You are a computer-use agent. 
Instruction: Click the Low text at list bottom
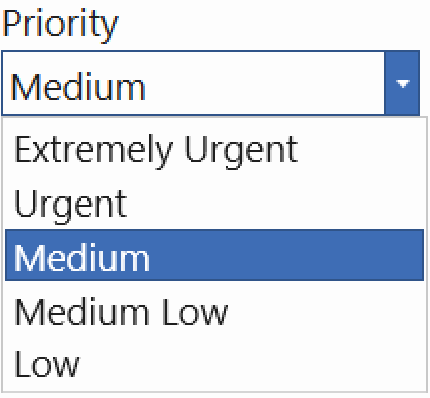(47, 364)
